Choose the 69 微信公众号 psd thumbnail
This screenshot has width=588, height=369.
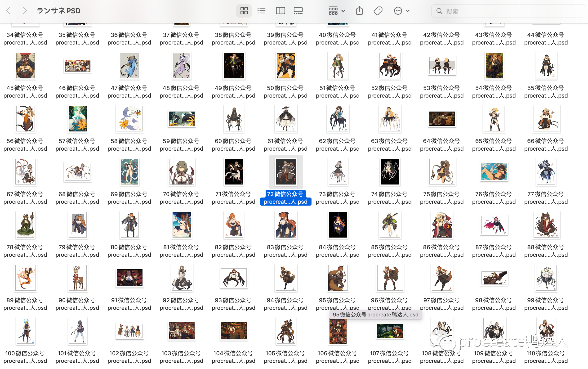(129, 172)
